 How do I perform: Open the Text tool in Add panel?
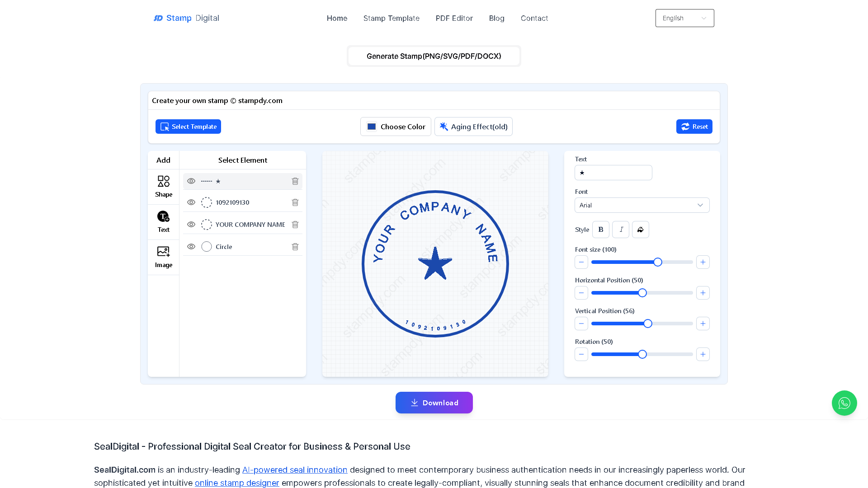(163, 221)
